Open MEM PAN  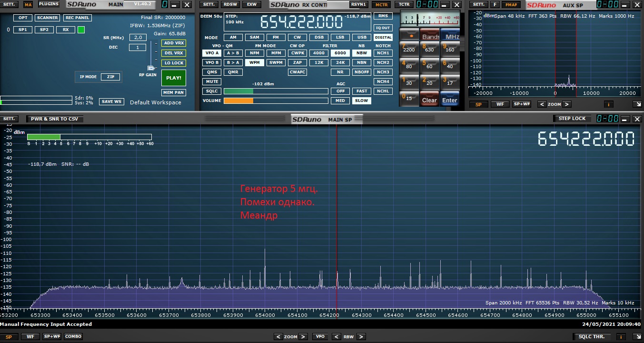pyautogui.click(x=173, y=92)
